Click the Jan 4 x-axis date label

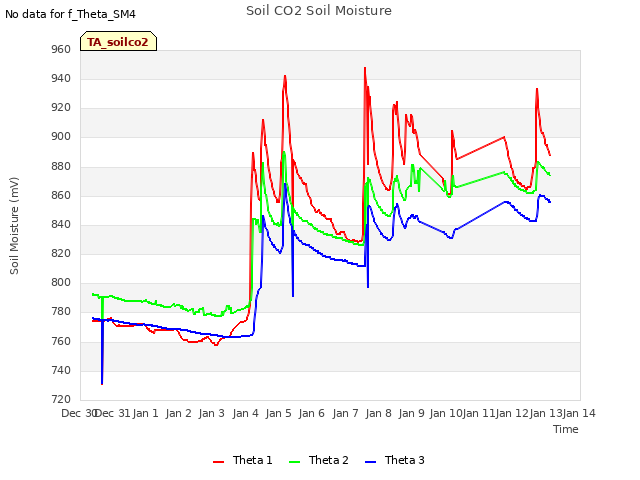coord(245,413)
